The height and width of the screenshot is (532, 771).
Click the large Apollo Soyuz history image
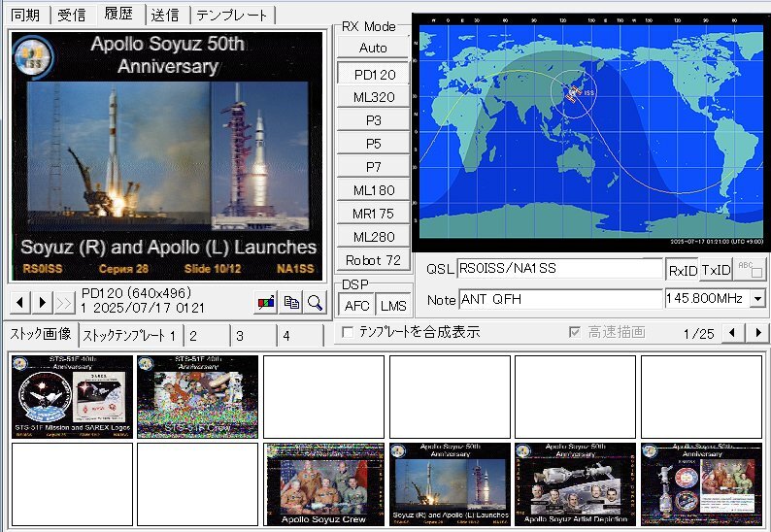167,156
